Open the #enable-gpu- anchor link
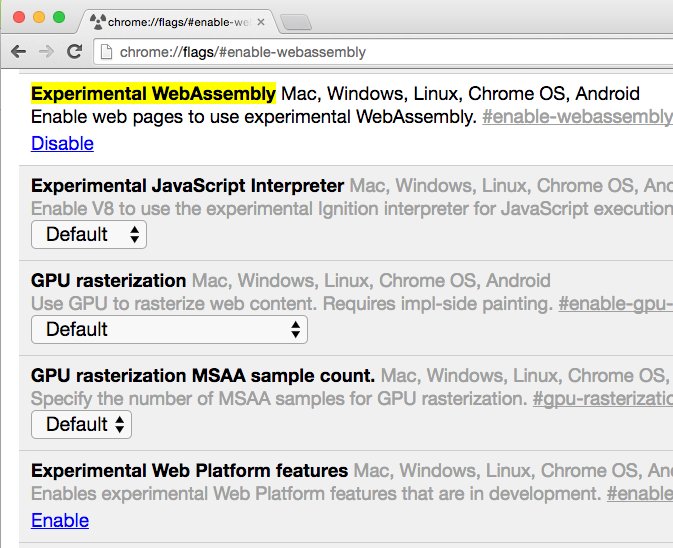Viewport: 673px width, 548px height. click(x=615, y=304)
